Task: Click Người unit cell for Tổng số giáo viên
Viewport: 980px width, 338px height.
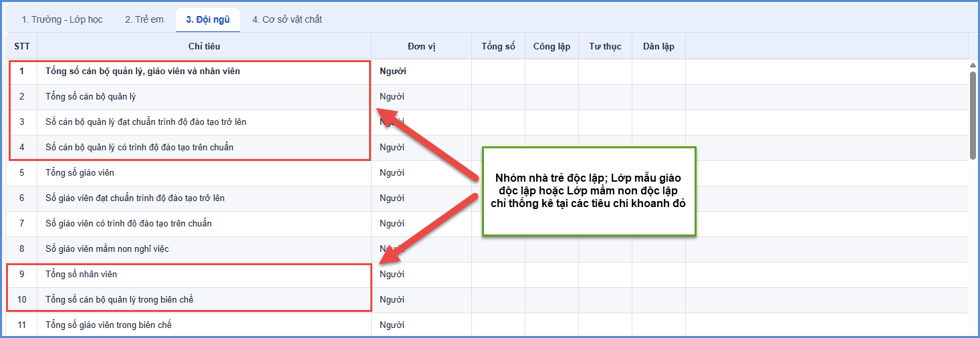Action: click(x=422, y=173)
